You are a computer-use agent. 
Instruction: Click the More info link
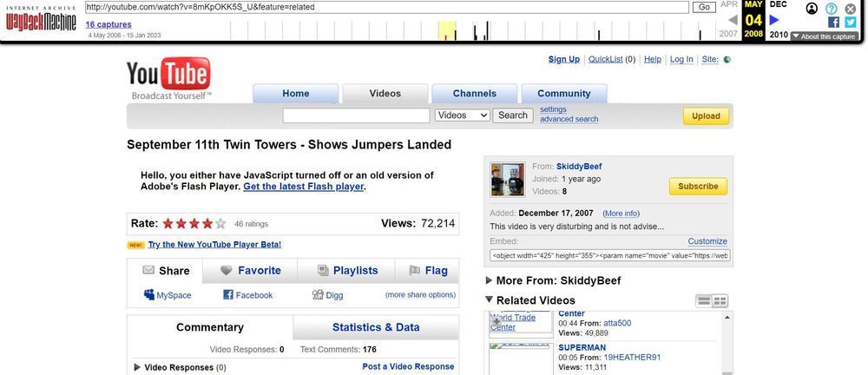pos(621,214)
